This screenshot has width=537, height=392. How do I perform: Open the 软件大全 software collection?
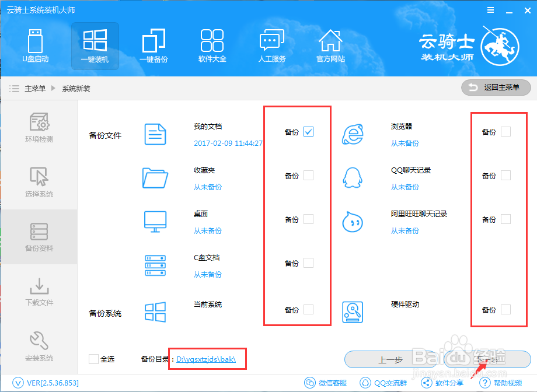212,45
